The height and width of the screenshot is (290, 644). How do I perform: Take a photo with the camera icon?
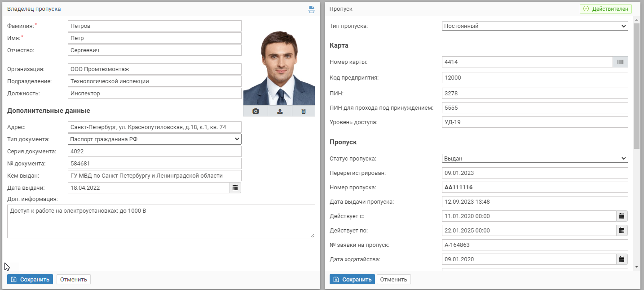pyautogui.click(x=256, y=111)
